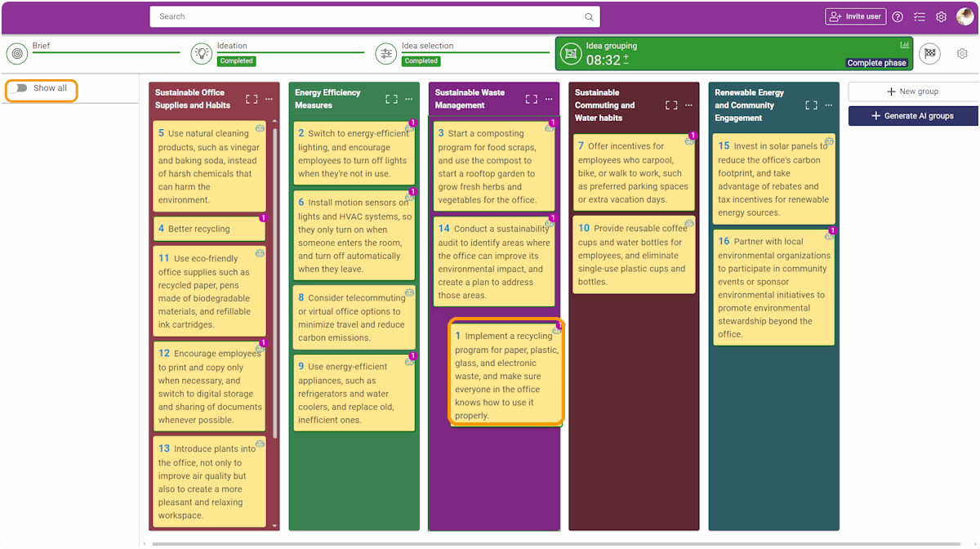
Task: Open the help question mark icon
Action: click(x=898, y=16)
